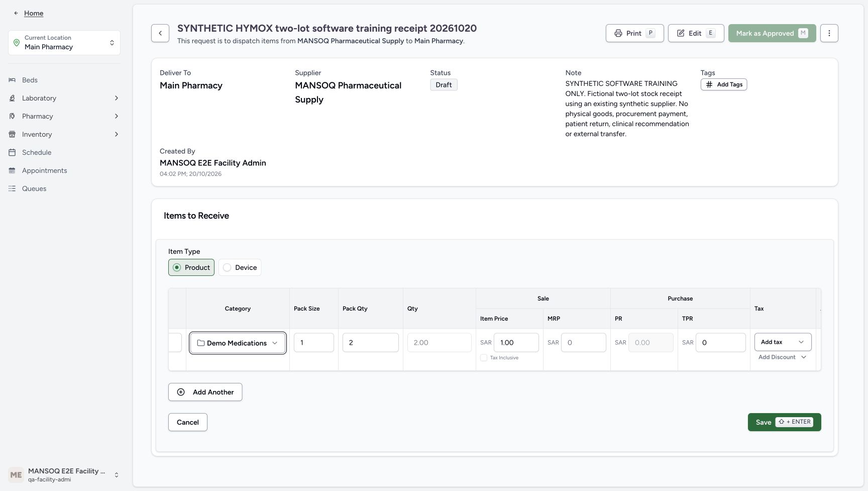Click the ME user avatar
Image resolution: width=868 pixels, height=491 pixels.
point(16,475)
